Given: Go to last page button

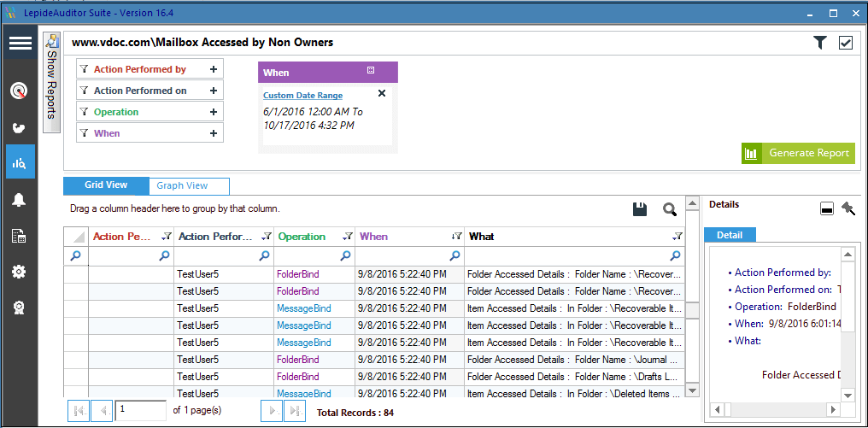Looking at the screenshot, I should click(x=295, y=411).
